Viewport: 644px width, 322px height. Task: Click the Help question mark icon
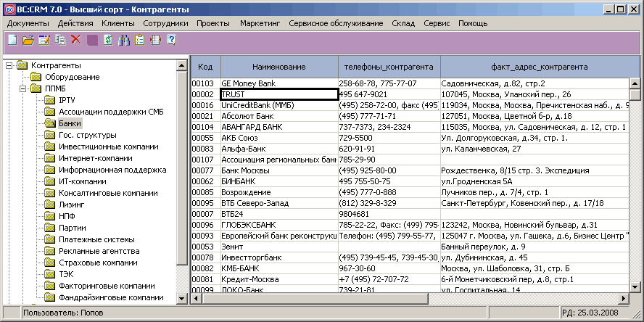pyautogui.click(x=172, y=40)
